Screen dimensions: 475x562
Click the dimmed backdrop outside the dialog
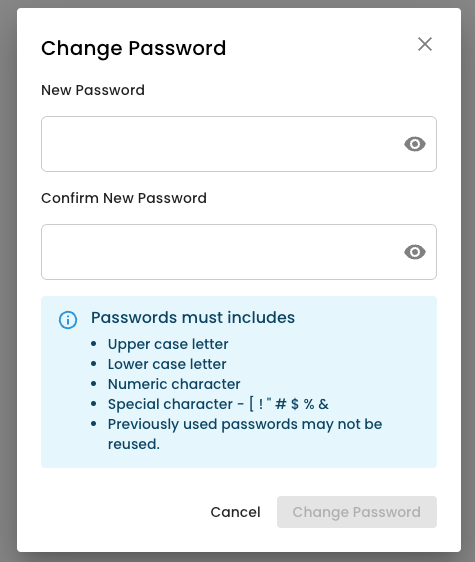pyautogui.click(x=8, y=281)
